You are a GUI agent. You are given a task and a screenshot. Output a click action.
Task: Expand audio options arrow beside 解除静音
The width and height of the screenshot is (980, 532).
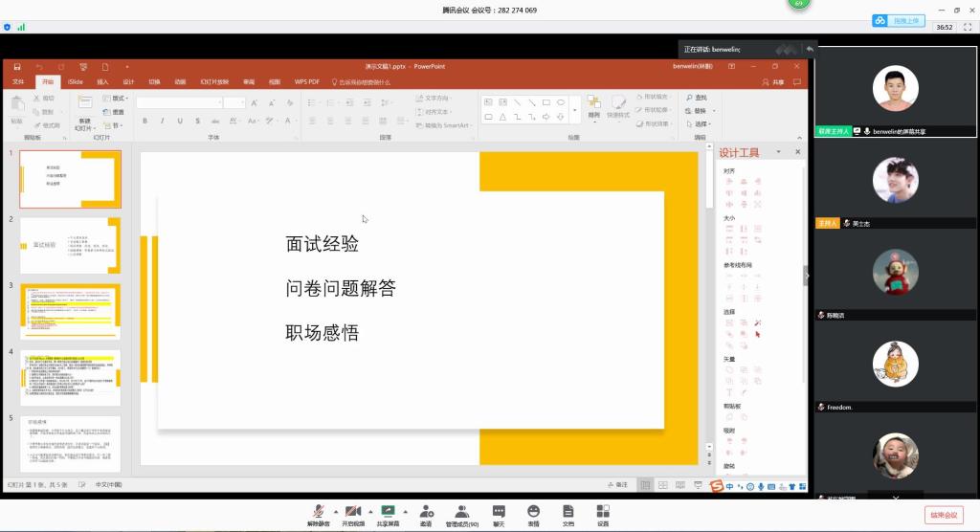(x=335, y=510)
